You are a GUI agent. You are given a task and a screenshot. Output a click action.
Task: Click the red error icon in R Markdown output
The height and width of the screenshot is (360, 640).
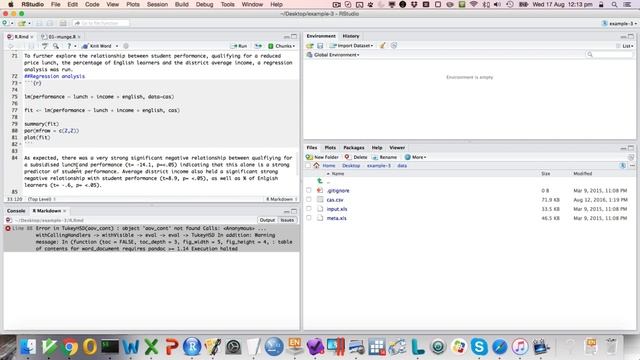8,229
